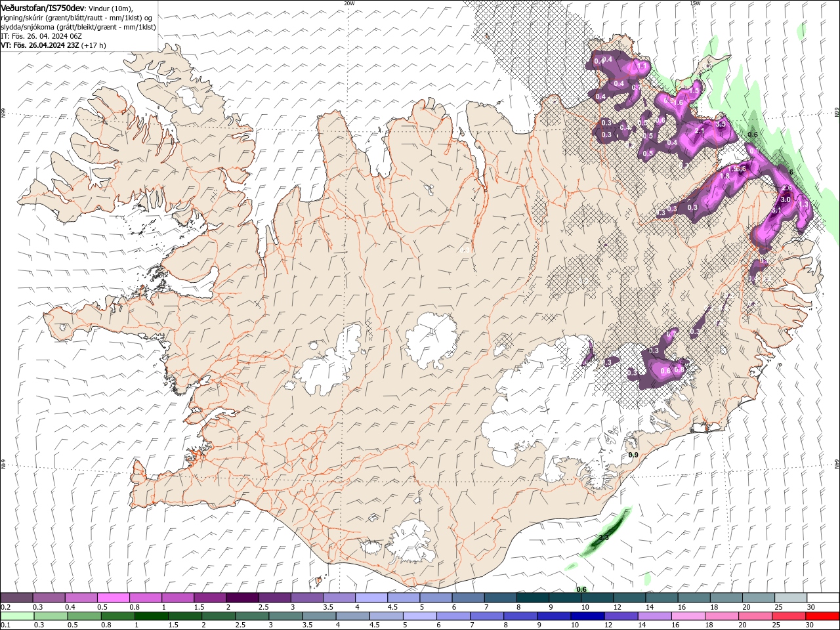Click the palest green swatch starting at 0.1 in the lower legend
Screen dimensions: 840x630
(x=17, y=616)
